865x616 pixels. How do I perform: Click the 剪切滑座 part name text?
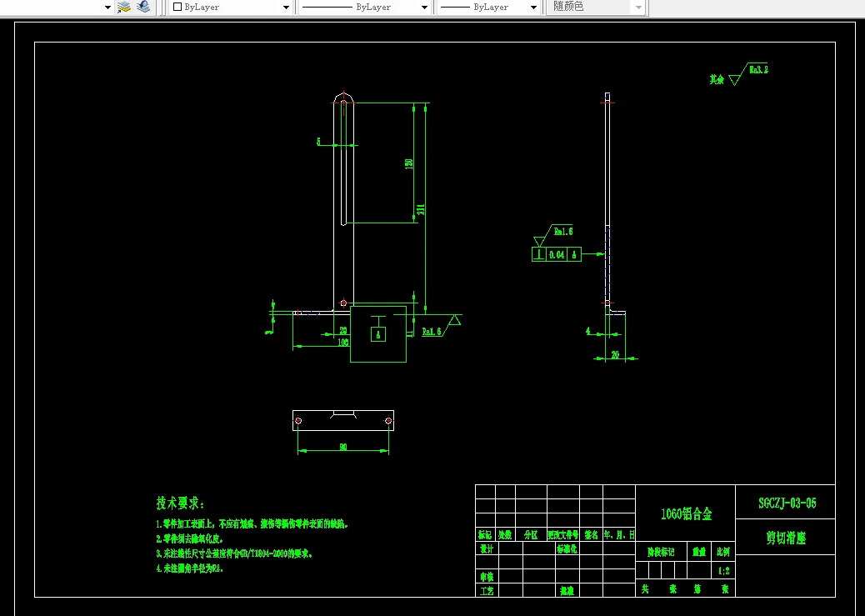pyautogui.click(x=786, y=538)
